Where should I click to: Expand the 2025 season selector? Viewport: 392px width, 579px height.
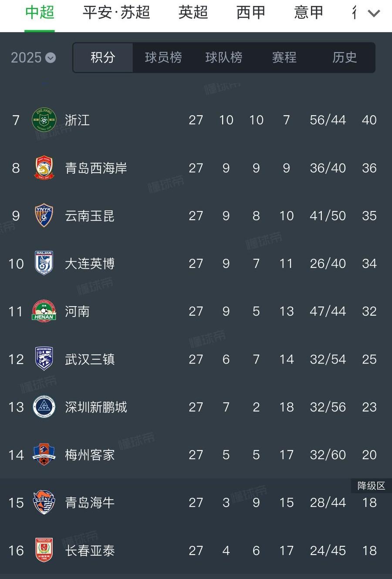click(x=33, y=58)
